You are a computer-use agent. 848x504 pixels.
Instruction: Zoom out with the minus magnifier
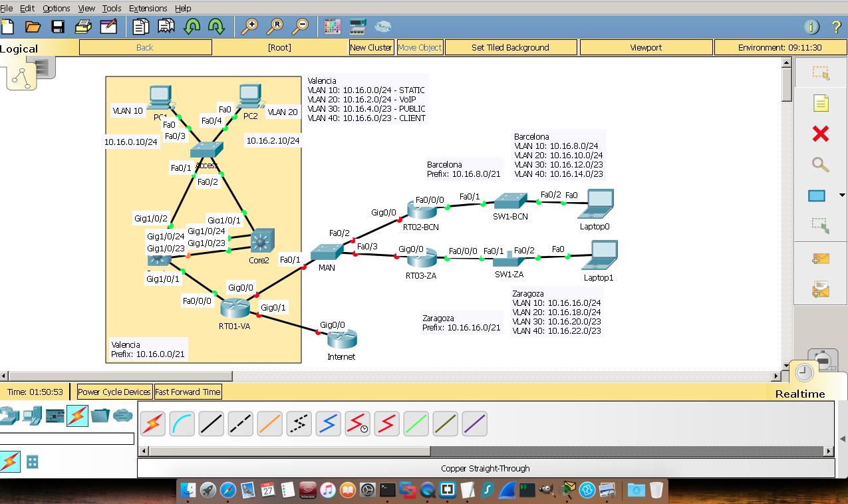click(x=301, y=27)
